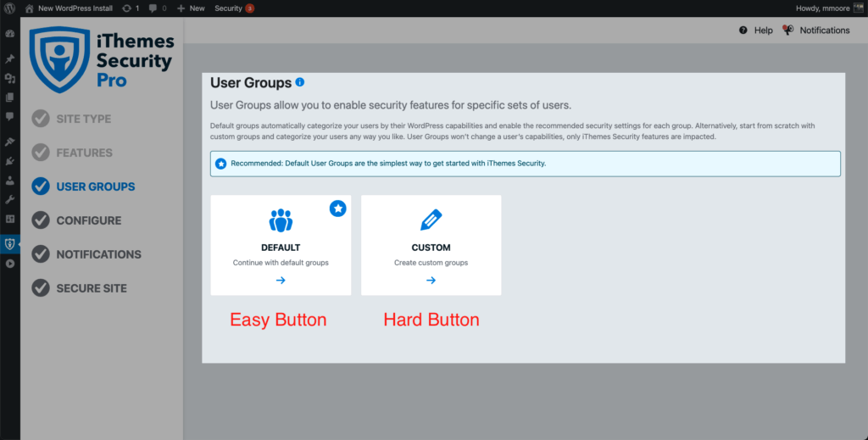
Task: Open the WordPress logo menu
Action: (9, 8)
